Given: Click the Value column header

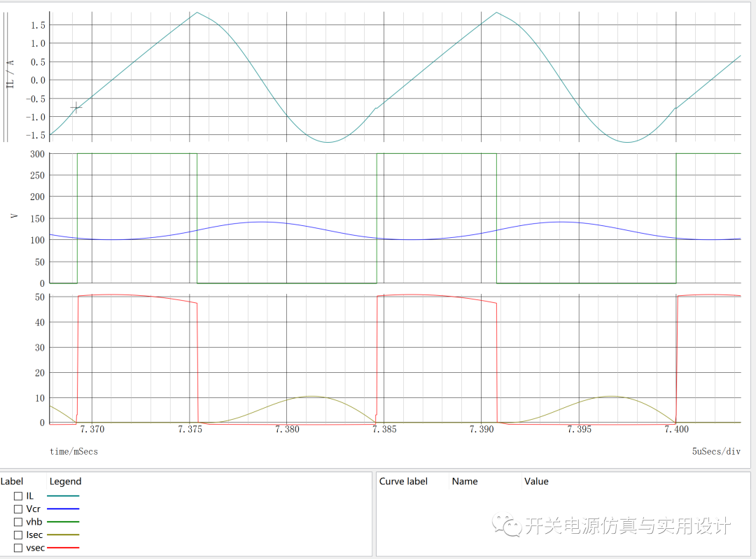Looking at the screenshot, I should pyautogui.click(x=536, y=481).
